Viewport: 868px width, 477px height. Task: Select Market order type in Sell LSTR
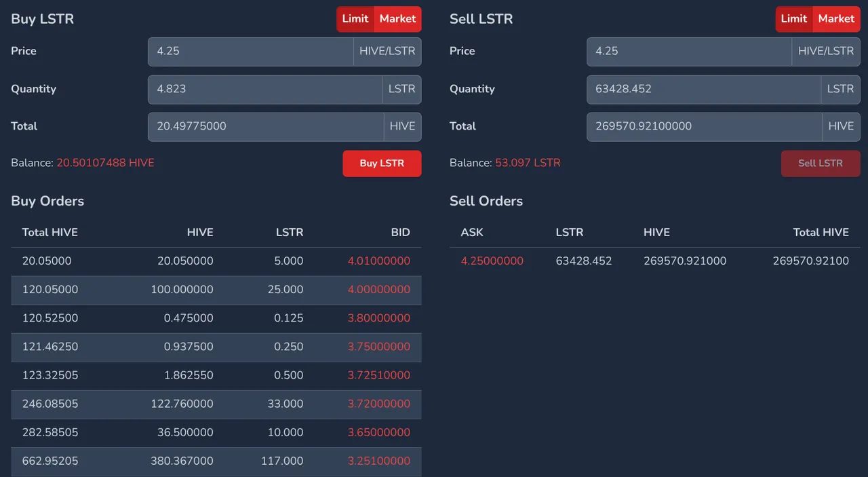(837, 19)
